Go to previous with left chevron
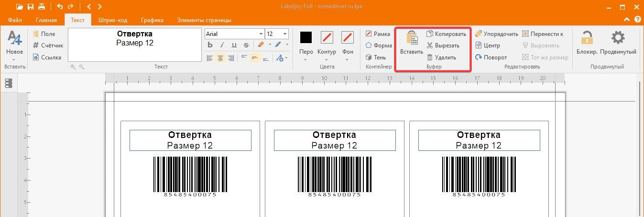Viewport: 644px width, 217px height. pyautogui.click(x=89, y=7)
